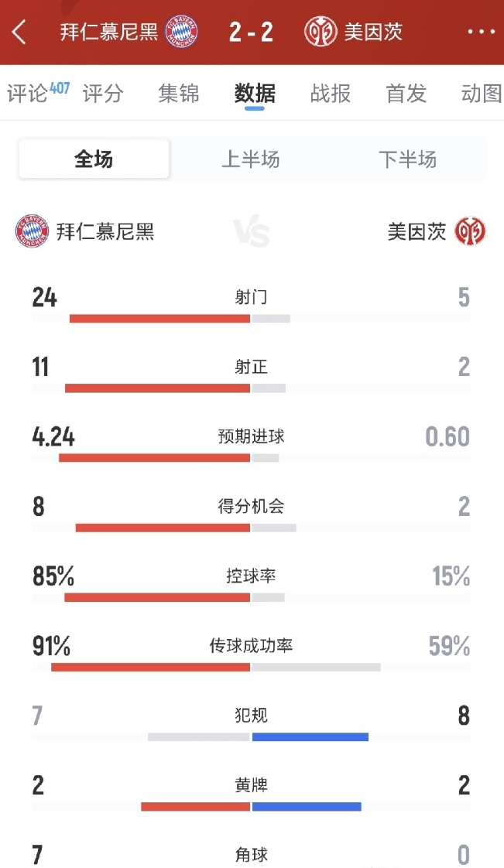Screen dimensions: 504x868
Task: Select the 数据 stats tab
Action: [255, 94]
